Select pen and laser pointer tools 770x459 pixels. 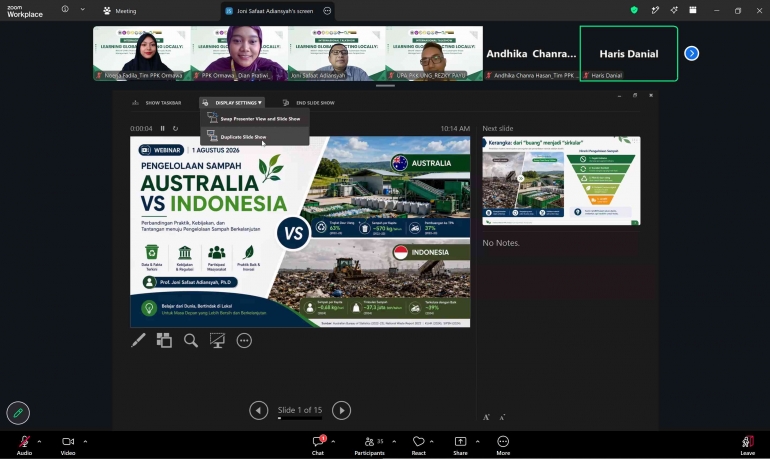click(x=138, y=340)
